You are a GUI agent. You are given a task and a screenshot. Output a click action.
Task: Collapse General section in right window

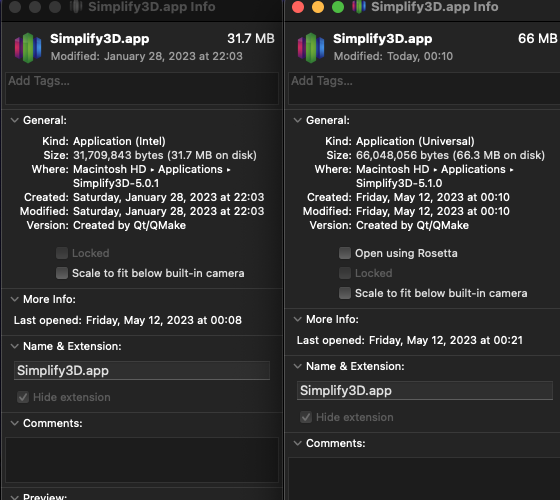pos(298,120)
